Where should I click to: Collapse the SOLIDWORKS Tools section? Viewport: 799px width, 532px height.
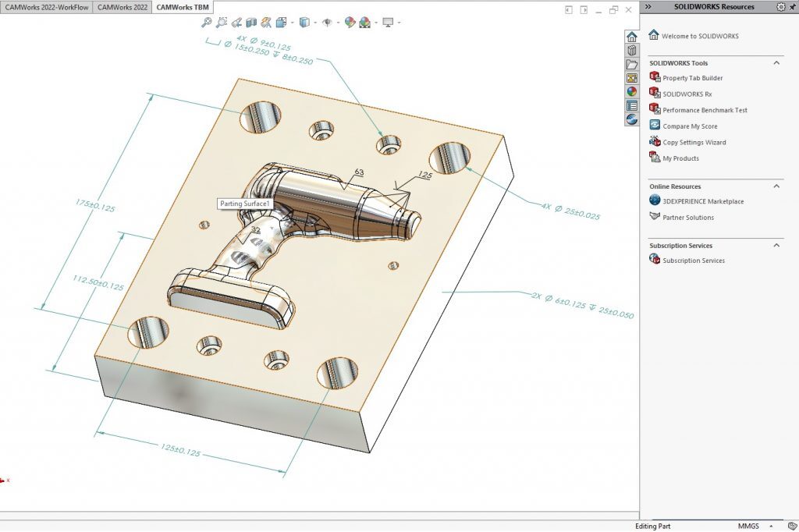point(776,63)
